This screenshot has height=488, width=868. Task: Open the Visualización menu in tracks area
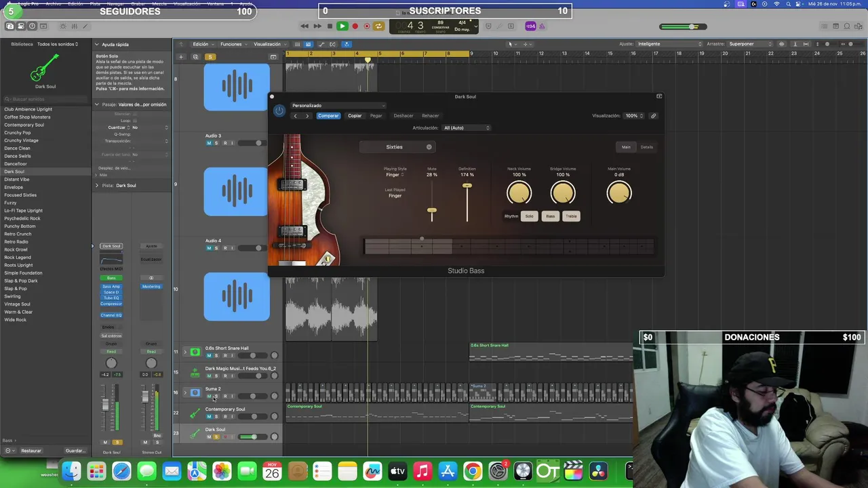tap(269, 44)
